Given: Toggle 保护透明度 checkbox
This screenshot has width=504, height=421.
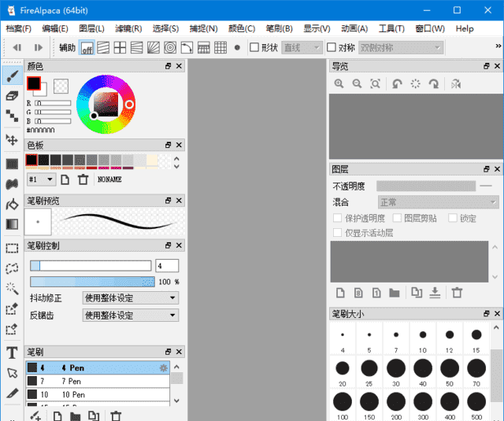Looking at the screenshot, I should click(337, 218).
